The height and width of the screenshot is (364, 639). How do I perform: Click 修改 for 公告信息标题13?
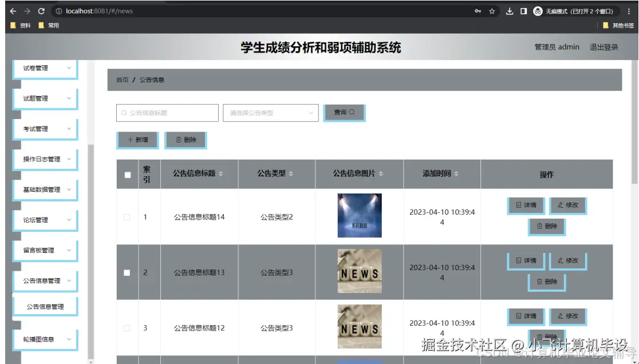pyautogui.click(x=568, y=261)
